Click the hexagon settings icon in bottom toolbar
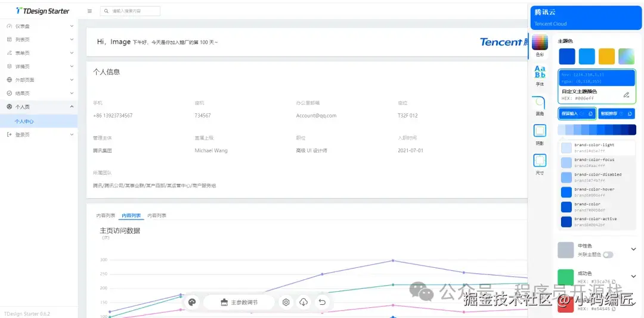644x318 pixels. click(286, 302)
